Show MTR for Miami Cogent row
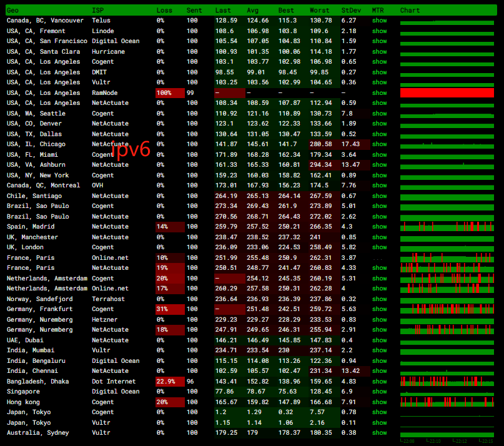Screen dimensions: 504x446 [379, 155]
